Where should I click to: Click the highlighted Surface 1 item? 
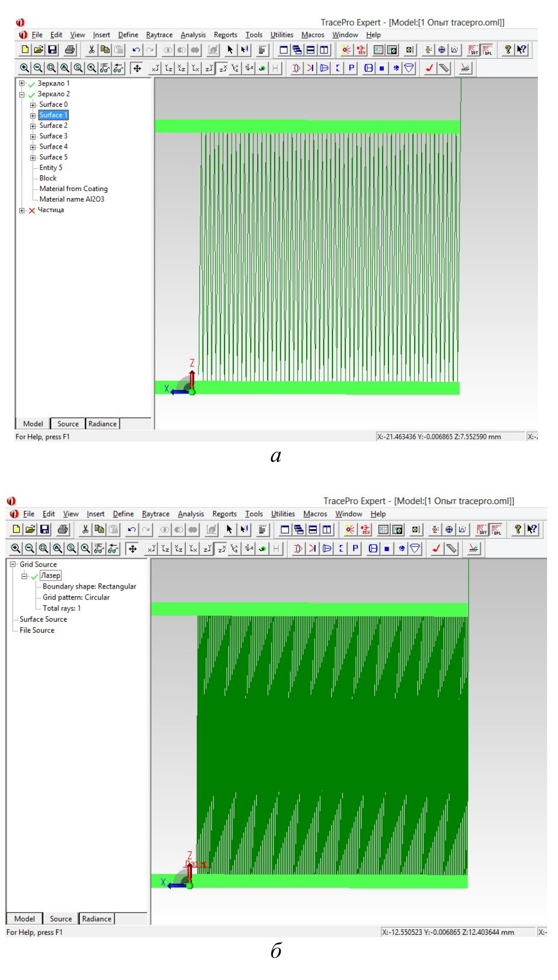(53, 115)
